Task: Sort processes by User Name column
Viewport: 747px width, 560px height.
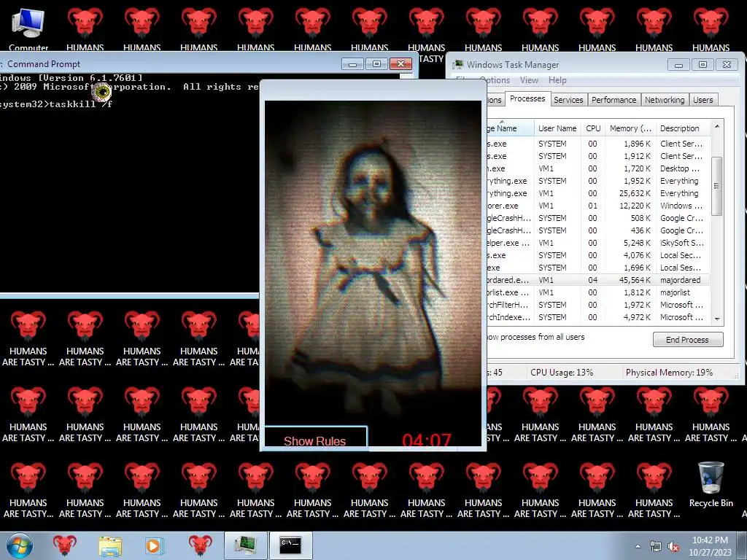Action: tap(557, 128)
